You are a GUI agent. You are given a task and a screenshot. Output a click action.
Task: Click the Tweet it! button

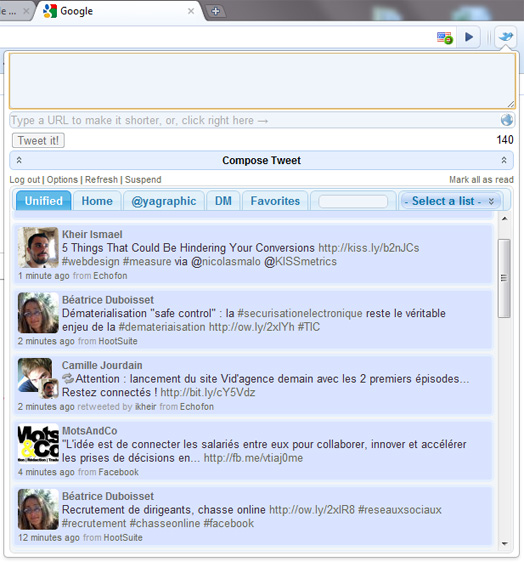[x=38, y=140]
